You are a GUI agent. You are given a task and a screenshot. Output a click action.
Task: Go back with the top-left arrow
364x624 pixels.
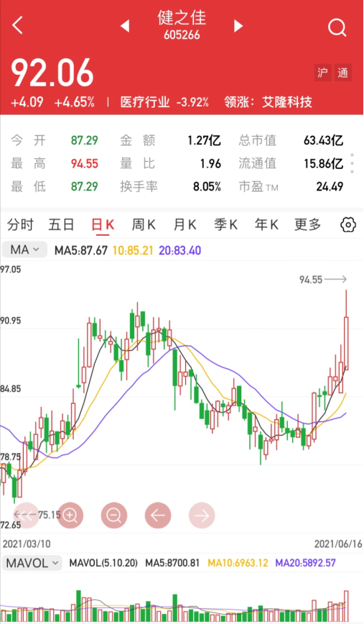18,25
